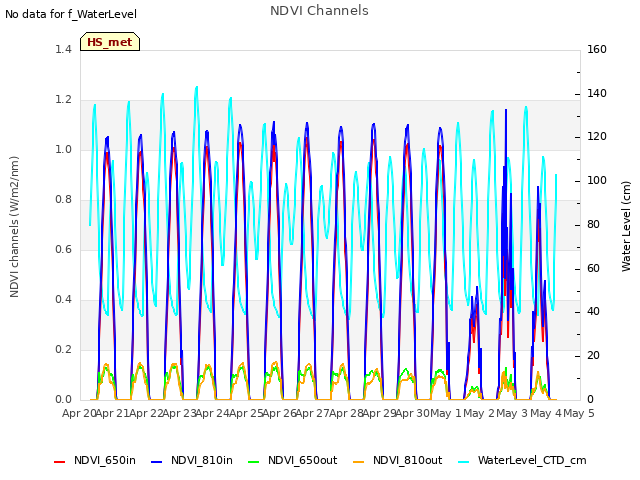Click the 1.4 left axis tick value
The image size is (640, 480).
coord(63,50)
